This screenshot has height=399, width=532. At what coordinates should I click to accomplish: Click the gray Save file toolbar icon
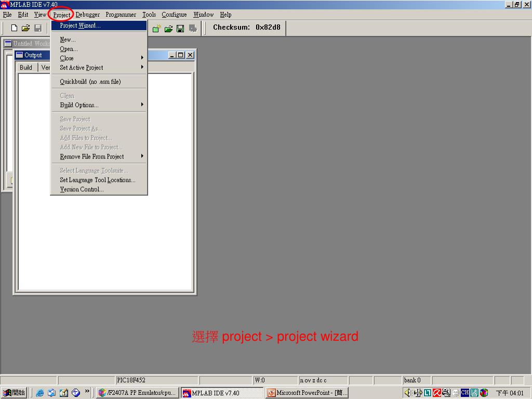pos(38,28)
